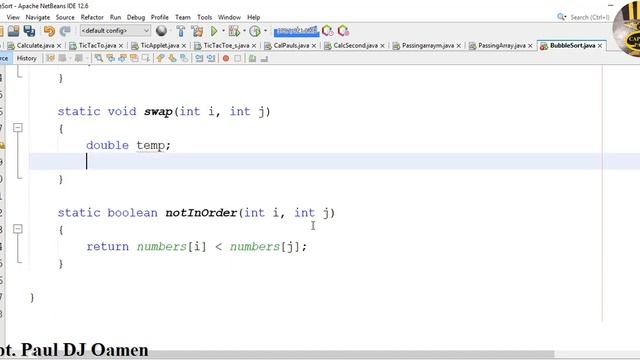Collapse the swap method code fold
Image resolution: width=640 pixels, height=360 pixels.
point(18,128)
